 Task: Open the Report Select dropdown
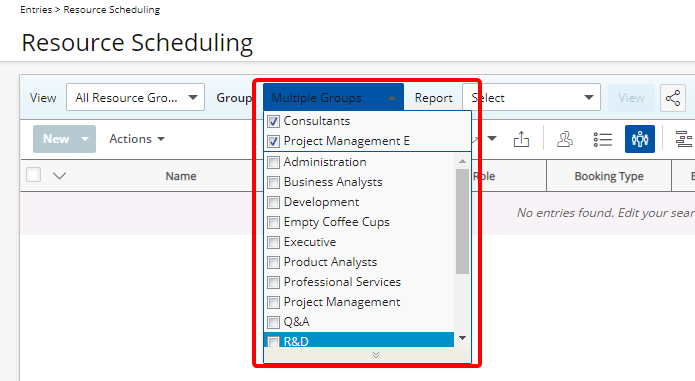pos(531,97)
